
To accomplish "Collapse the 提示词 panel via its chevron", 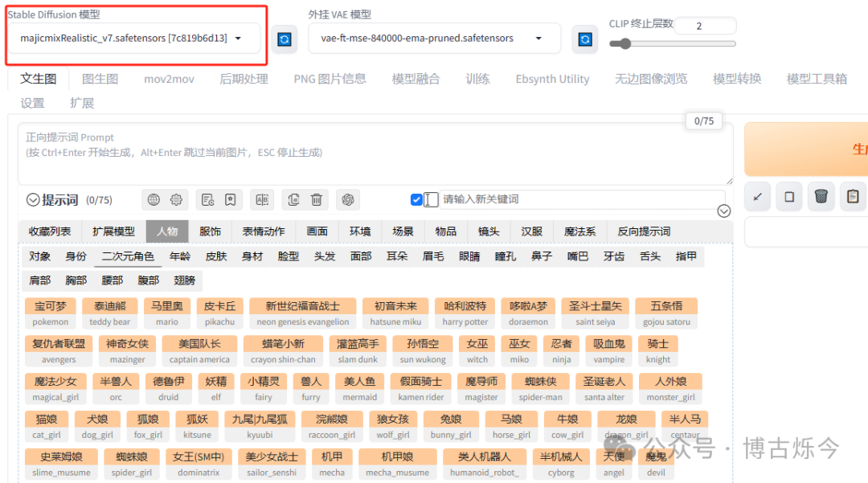I will coord(34,199).
